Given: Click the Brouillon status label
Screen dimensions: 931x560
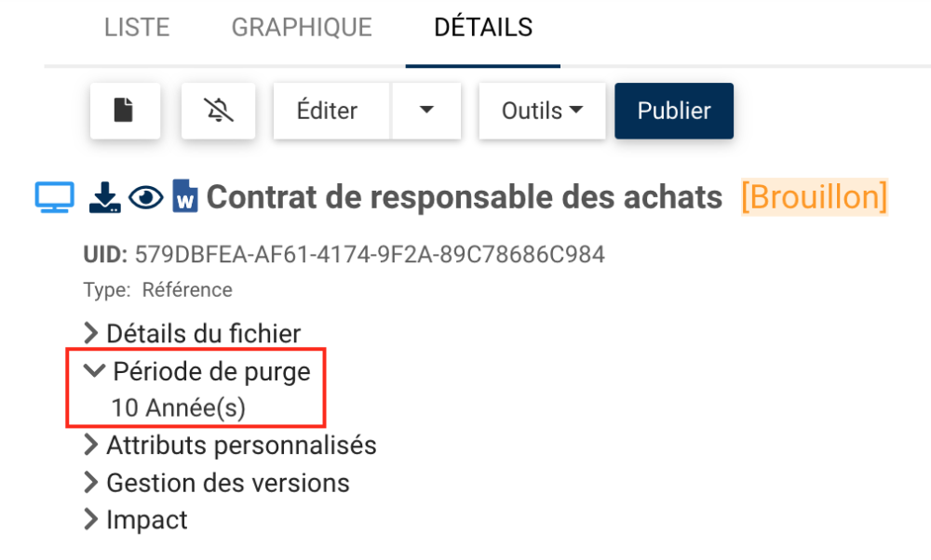Looking at the screenshot, I should tap(815, 197).
